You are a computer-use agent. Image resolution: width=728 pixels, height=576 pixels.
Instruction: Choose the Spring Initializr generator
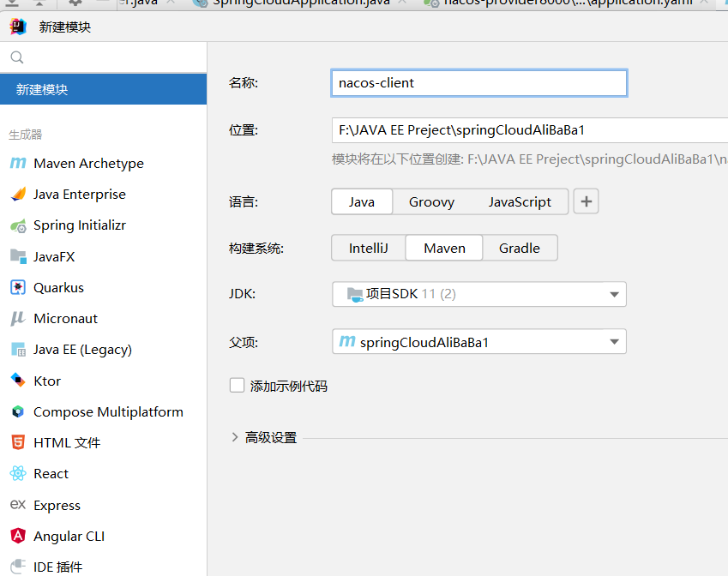[x=103, y=225]
